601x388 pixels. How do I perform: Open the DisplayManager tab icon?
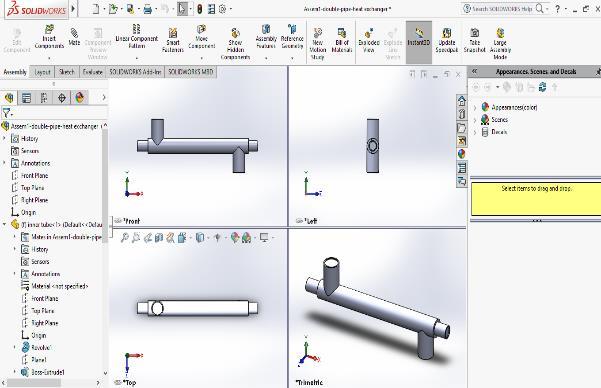click(x=80, y=98)
